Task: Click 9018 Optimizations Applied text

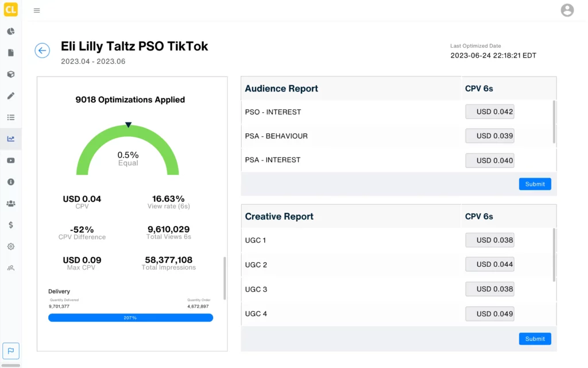Action: point(130,99)
